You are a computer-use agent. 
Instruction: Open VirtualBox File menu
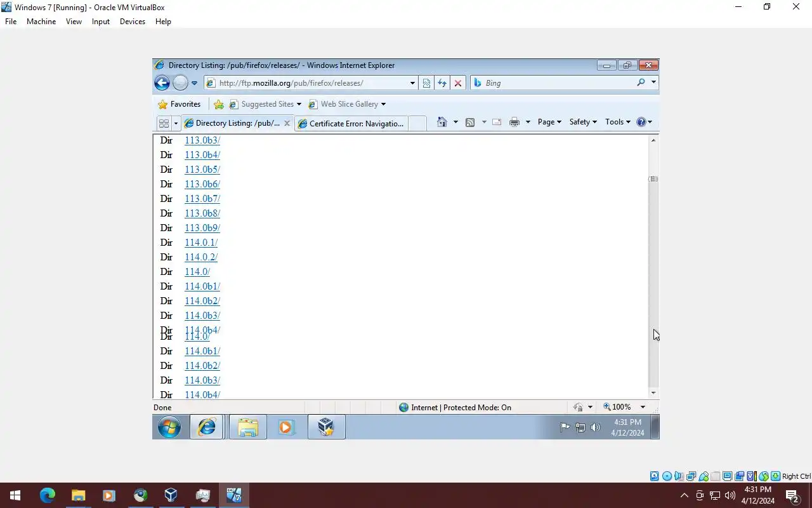(11, 22)
